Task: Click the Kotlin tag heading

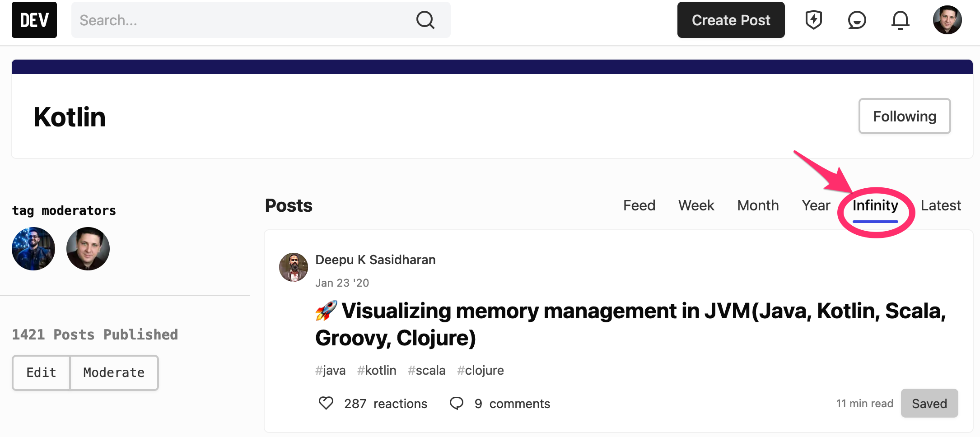Action: point(70,117)
